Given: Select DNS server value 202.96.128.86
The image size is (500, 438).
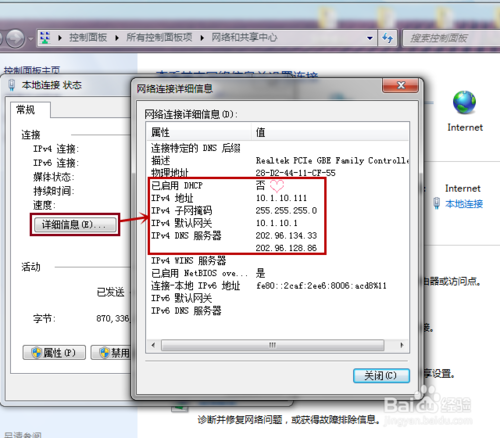Looking at the screenshot, I should [x=286, y=248].
